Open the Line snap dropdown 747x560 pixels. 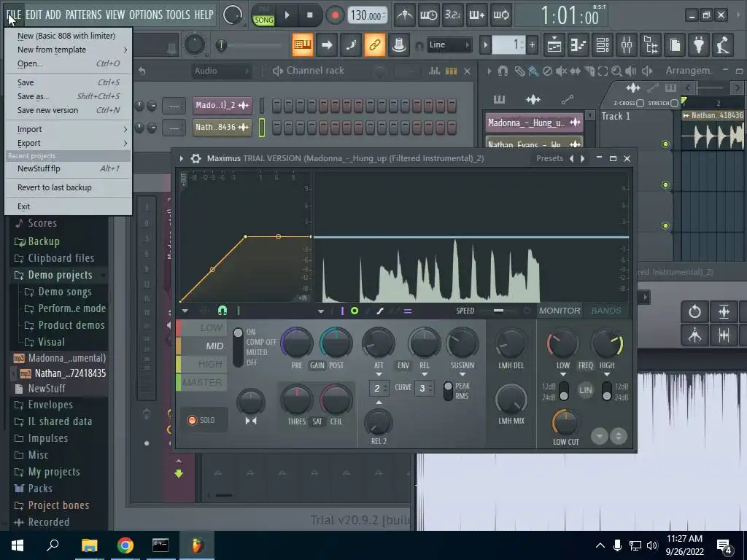point(449,44)
